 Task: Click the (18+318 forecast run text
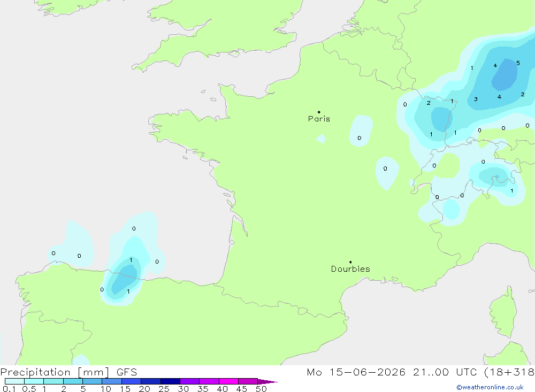(509, 372)
